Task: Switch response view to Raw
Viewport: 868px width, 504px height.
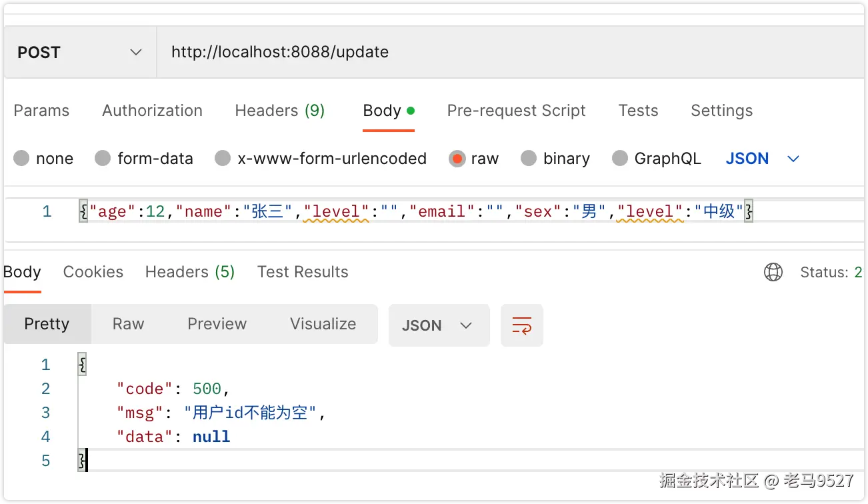Action: pyautogui.click(x=128, y=324)
